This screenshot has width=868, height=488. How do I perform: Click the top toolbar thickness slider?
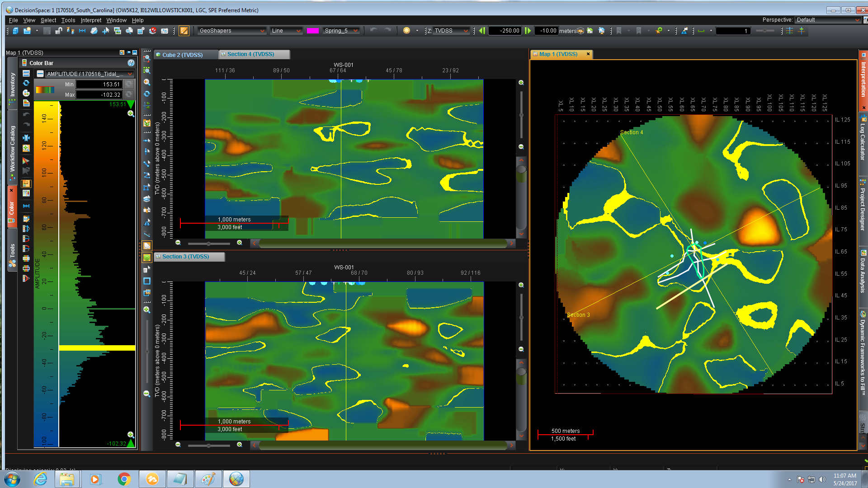[765, 31]
